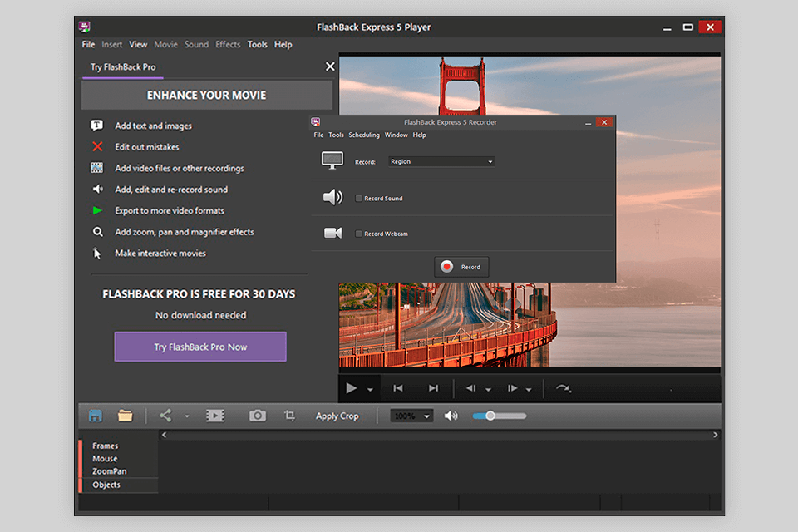Click the speaker icon in Recorder
The width and height of the screenshot is (798, 532).
(x=332, y=197)
